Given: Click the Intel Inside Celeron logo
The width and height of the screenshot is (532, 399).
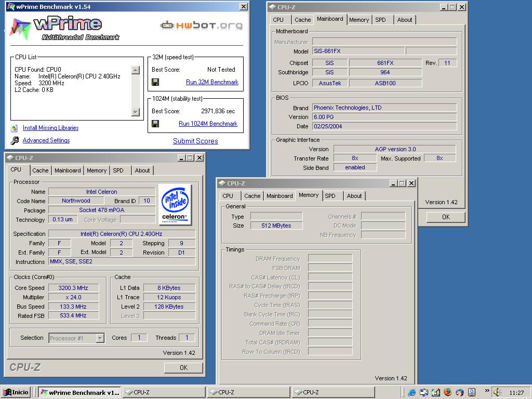Looking at the screenshot, I should click(x=175, y=205).
